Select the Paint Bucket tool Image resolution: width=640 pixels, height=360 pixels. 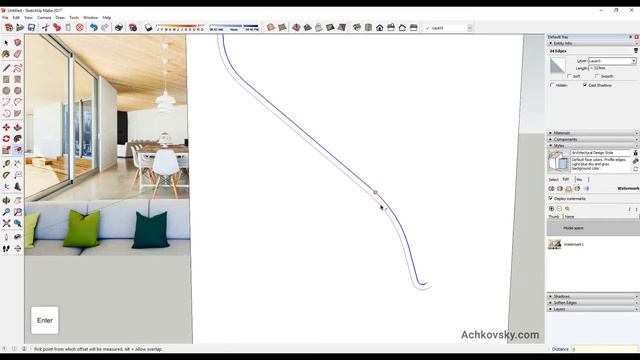pos(6,54)
